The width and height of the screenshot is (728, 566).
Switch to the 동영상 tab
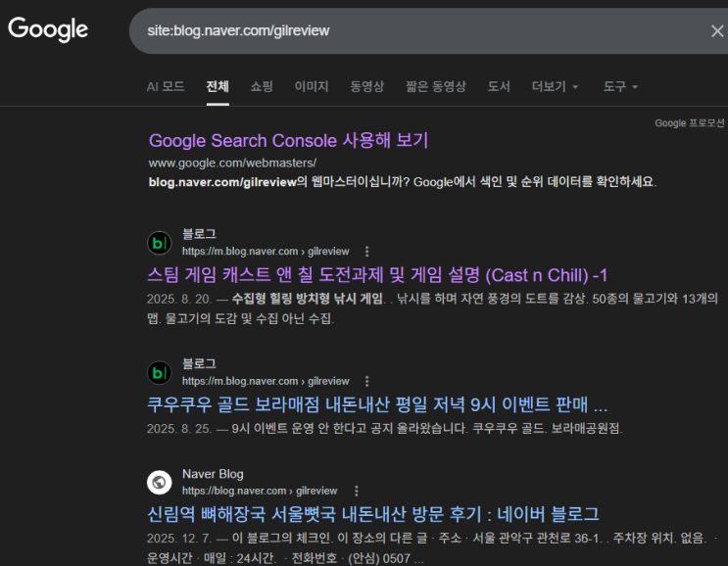(366, 86)
